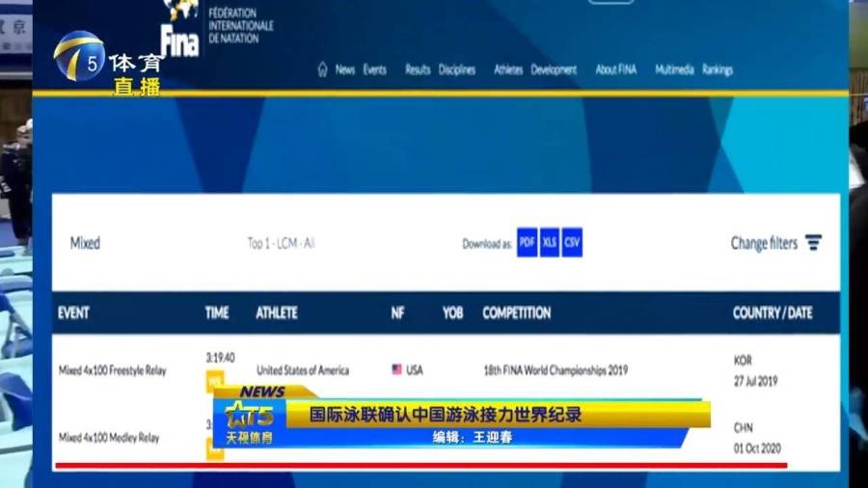The width and height of the screenshot is (868, 488).
Task: Click the COMPETITION column header
Action: 517,313
